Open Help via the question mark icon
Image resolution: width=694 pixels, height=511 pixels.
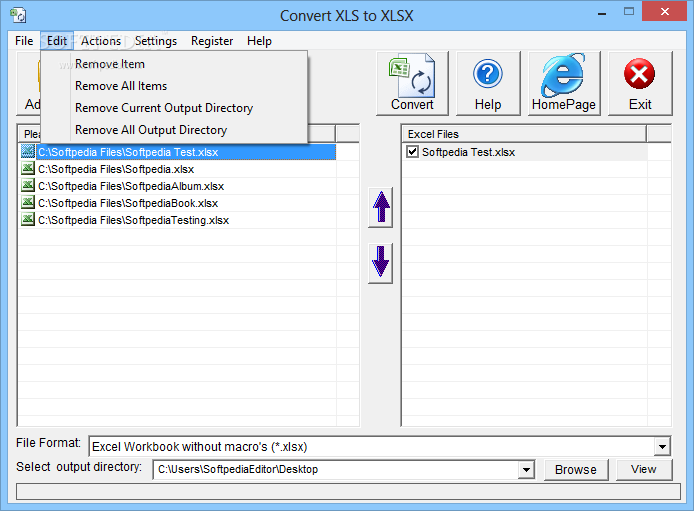coord(488,73)
